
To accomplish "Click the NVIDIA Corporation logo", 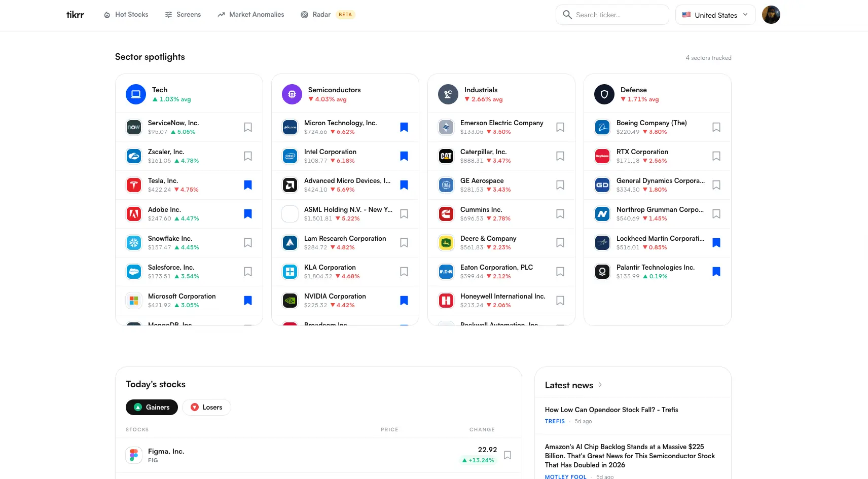I will pos(290,301).
